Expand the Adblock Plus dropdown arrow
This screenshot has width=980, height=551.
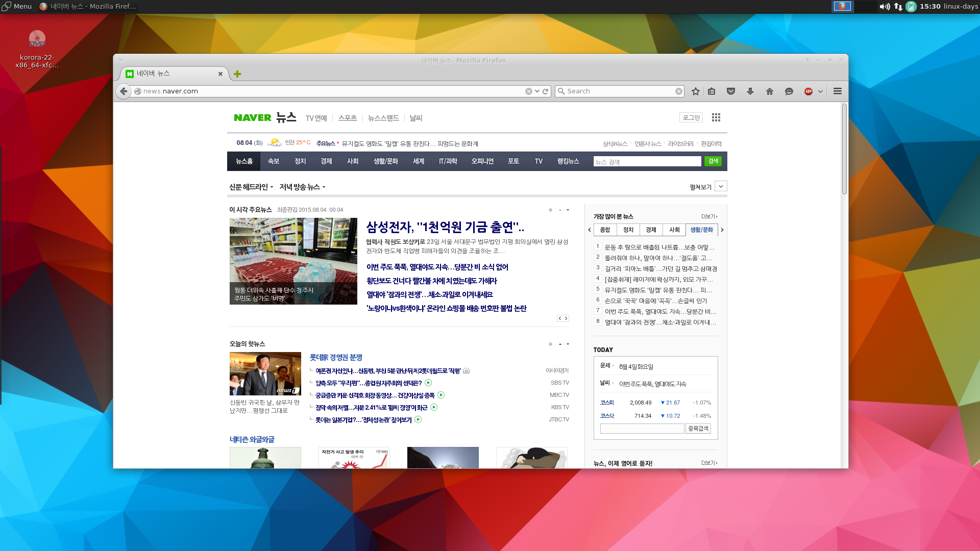[820, 91]
